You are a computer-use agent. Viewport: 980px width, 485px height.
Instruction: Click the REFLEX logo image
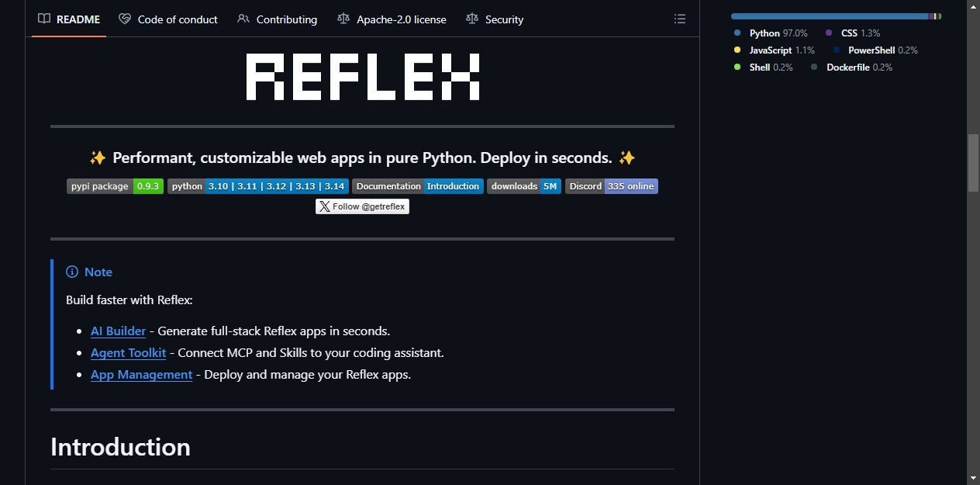pyautogui.click(x=363, y=77)
